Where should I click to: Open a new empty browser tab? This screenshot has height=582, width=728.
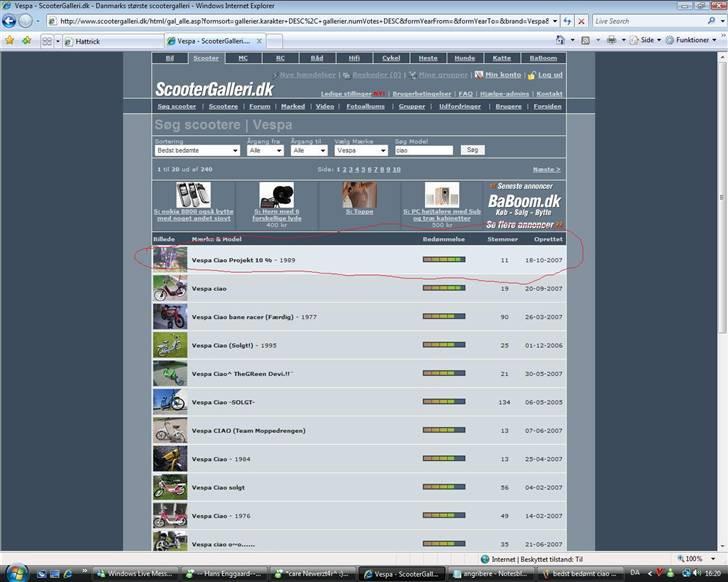click(x=274, y=41)
